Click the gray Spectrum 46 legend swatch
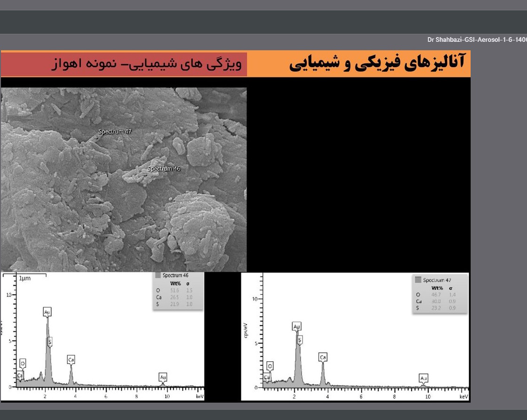Screen dimensions: 527x420 pyautogui.click(x=158, y=275)
